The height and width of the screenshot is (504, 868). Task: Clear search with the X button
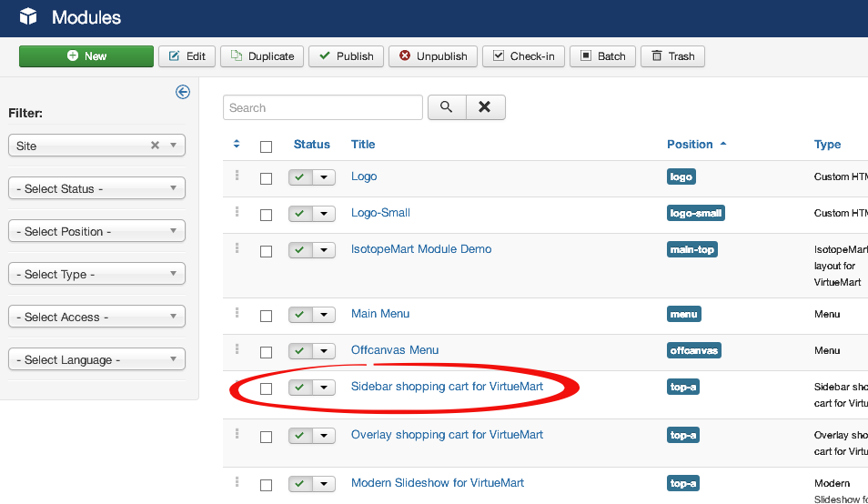(x=485, y=107)
